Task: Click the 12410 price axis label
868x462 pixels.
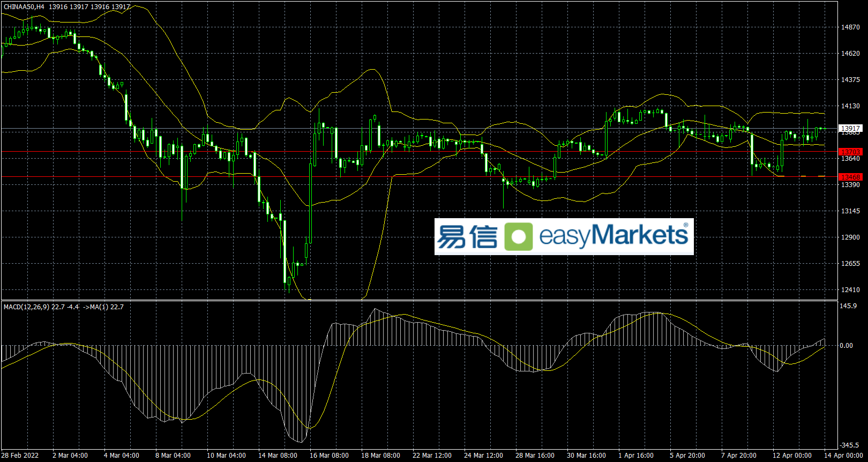Action: coord(850,290)
